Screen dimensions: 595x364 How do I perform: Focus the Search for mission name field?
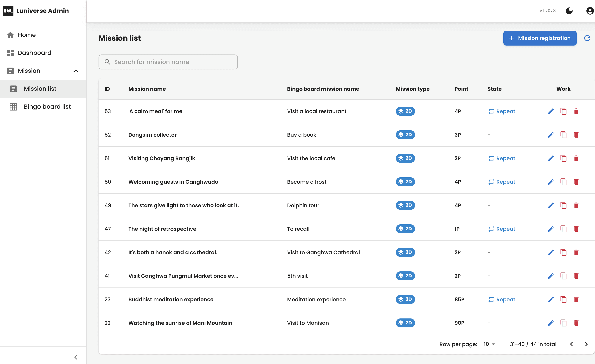tap(168, 62)
